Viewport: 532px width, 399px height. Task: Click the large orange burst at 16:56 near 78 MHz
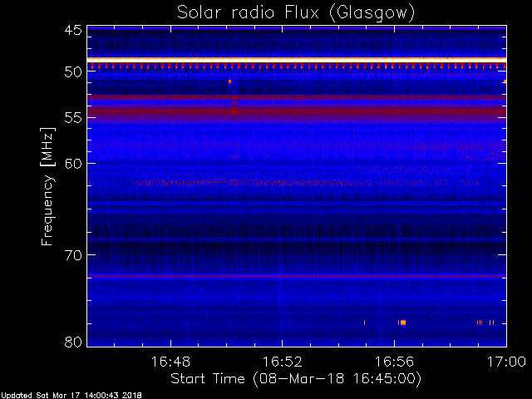[402, 323]
